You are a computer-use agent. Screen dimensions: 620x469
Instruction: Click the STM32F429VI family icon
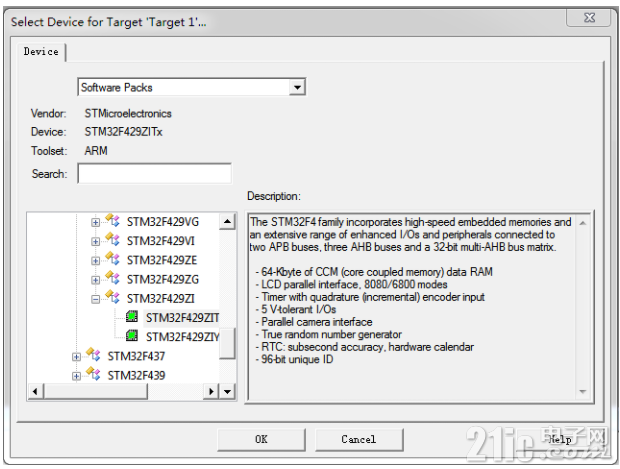(112, 240)
